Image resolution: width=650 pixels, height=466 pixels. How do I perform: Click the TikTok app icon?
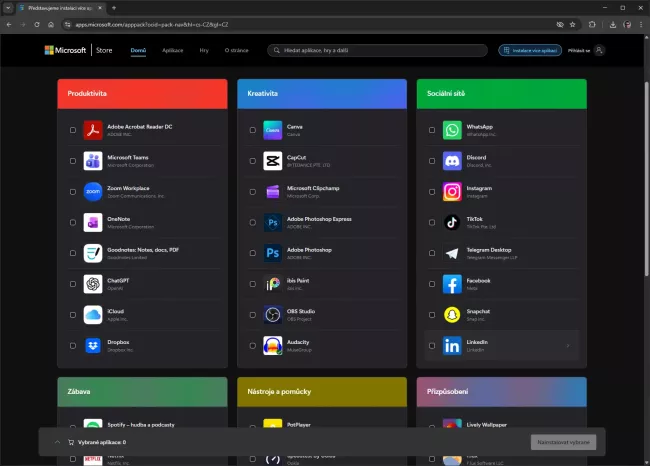click(x=452, y=223)
